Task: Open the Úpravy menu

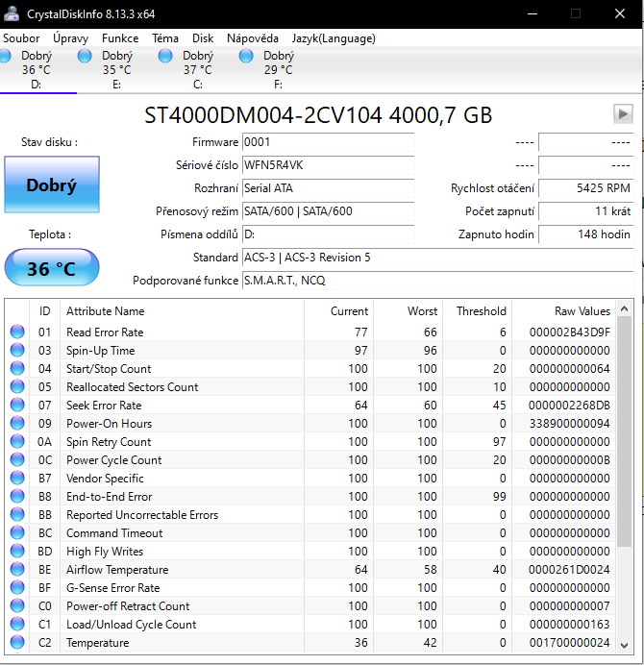Action: 70,38
